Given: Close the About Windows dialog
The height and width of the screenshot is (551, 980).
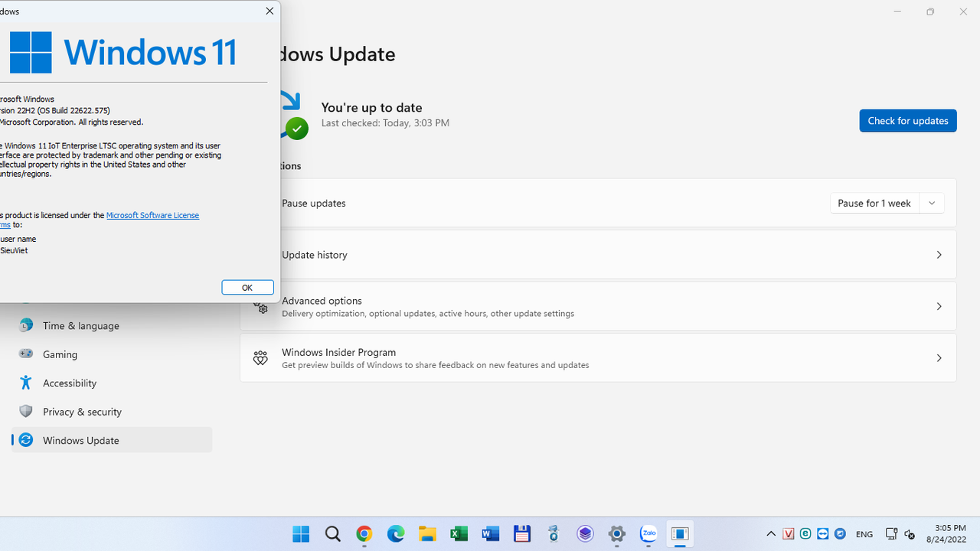Looking at the screenshot, I should pyautogui.click(x=269, y=11).
